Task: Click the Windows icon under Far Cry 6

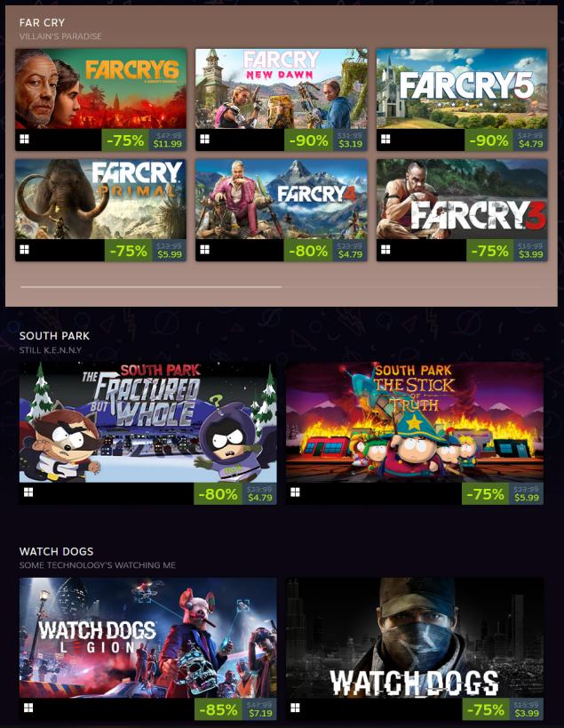Action: [x=25, y=140]
